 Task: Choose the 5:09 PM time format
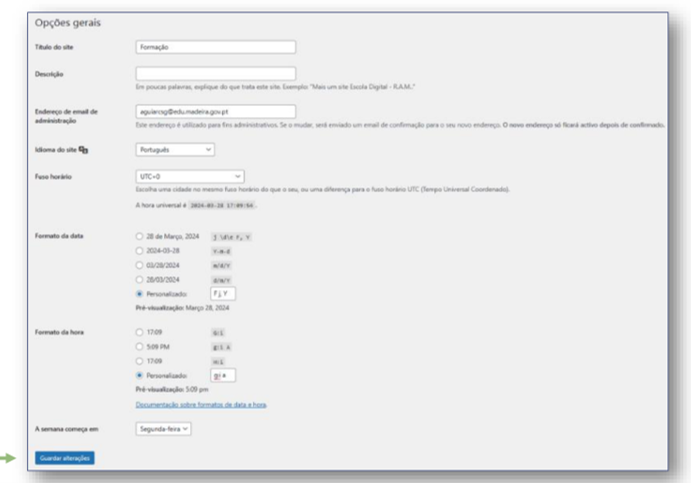tap(139, 347)
